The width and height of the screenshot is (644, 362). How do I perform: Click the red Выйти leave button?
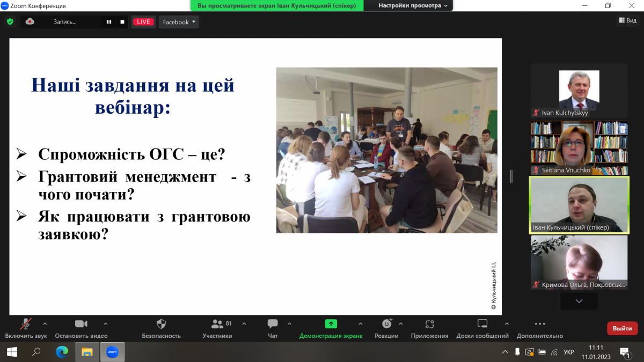[x=622, y=328]
